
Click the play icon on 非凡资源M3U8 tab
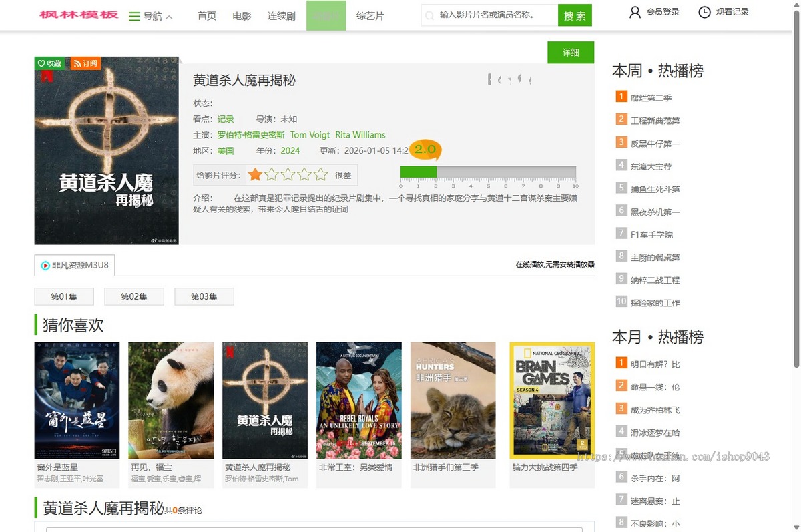[x=45, y=266]
